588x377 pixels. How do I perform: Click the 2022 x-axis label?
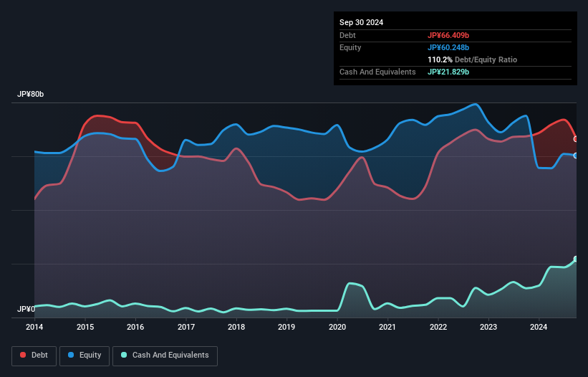[438, 327]
